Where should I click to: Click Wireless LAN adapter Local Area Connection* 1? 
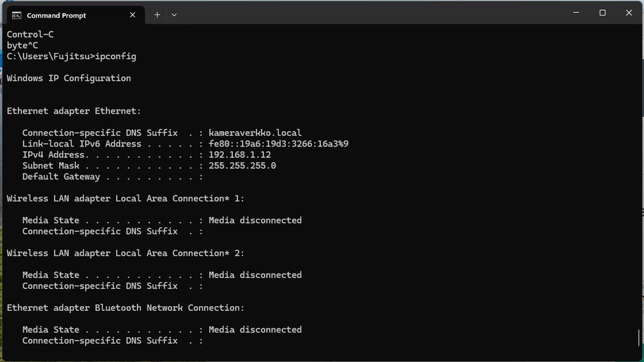tap(125, 198)
